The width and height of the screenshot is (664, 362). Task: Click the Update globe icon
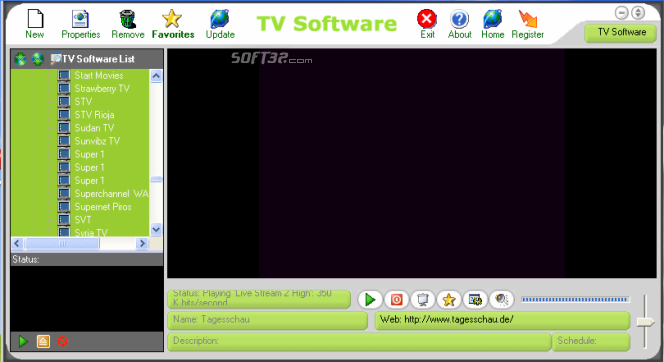click(220, 19)
